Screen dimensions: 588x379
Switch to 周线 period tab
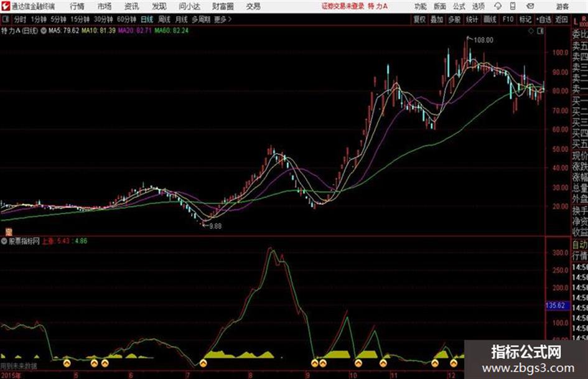click(x=164, y=19)
